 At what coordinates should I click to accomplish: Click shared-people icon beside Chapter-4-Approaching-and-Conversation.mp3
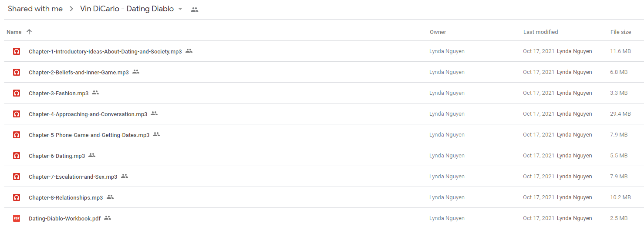(154, 113)
